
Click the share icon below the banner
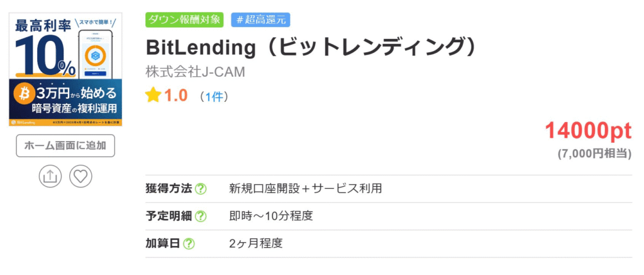tap(49, 176)
